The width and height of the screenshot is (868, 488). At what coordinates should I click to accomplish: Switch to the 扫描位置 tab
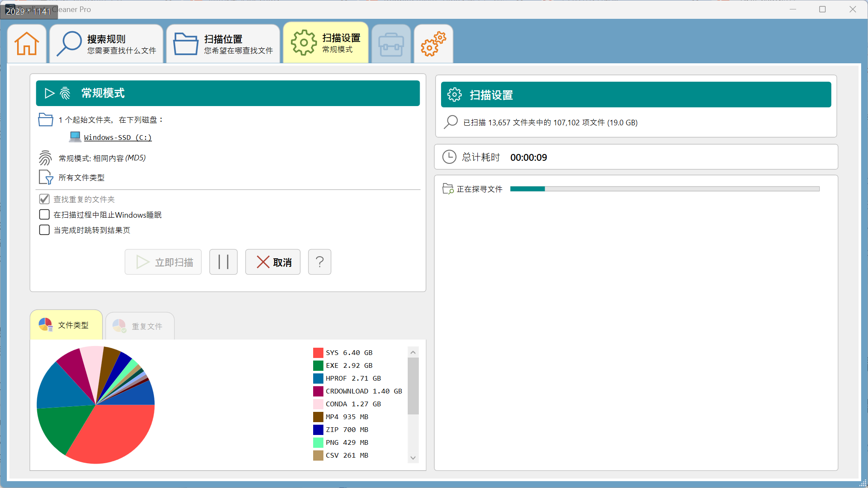[x=223, y=44]
